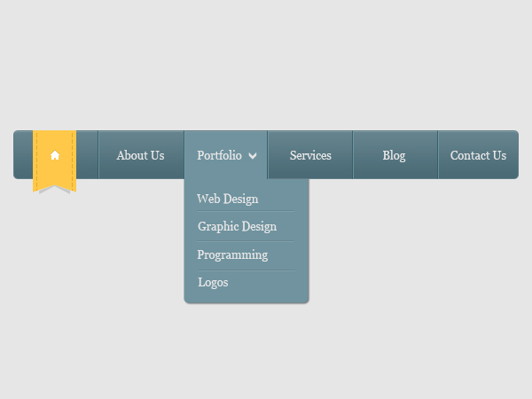Viewport: 532px width, 399px height.
Task: Select Graphic Design in the submenu
Action: pos(237,227)
